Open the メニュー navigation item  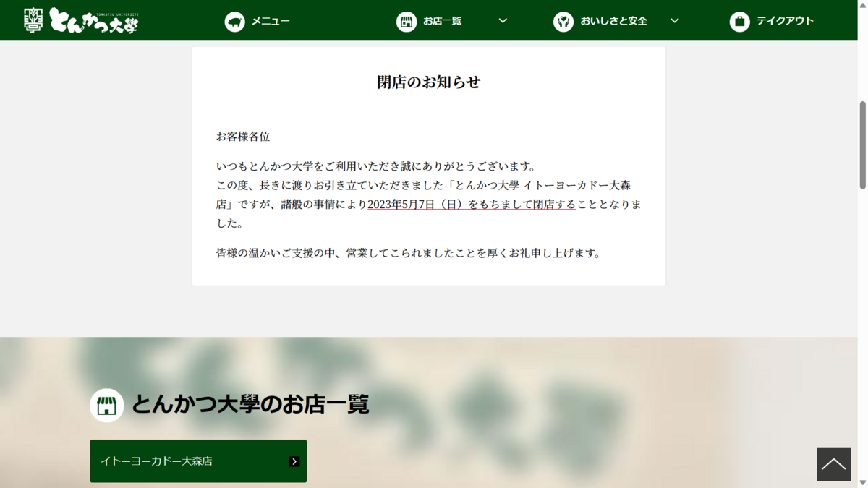click(271, 22)
